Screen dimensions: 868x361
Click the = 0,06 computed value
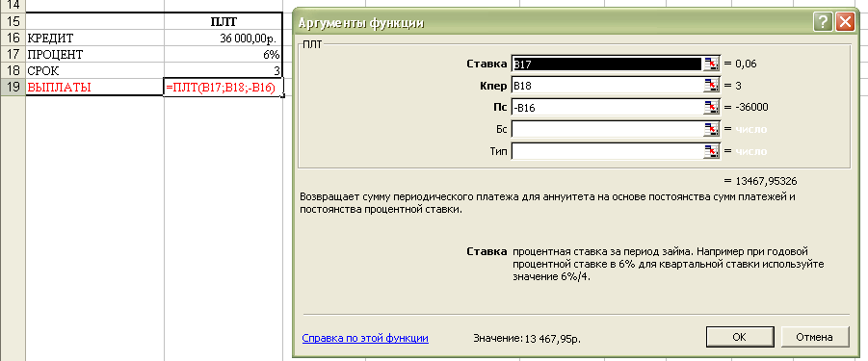click(740, 64)
